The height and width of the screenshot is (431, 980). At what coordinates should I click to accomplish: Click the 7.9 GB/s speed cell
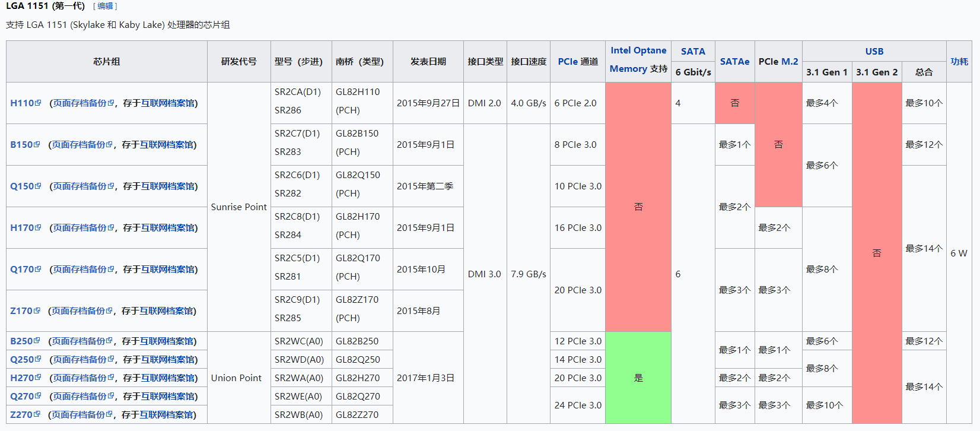click(529, 274)
